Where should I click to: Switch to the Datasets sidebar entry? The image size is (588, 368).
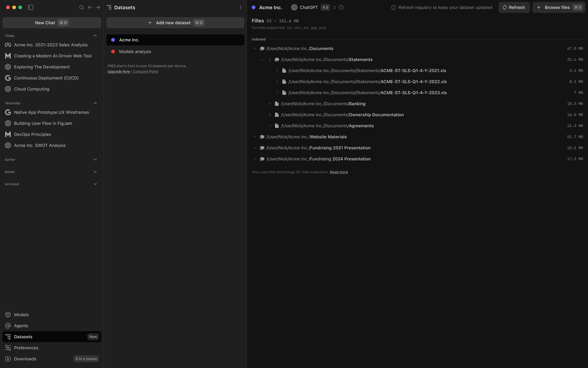23,337
